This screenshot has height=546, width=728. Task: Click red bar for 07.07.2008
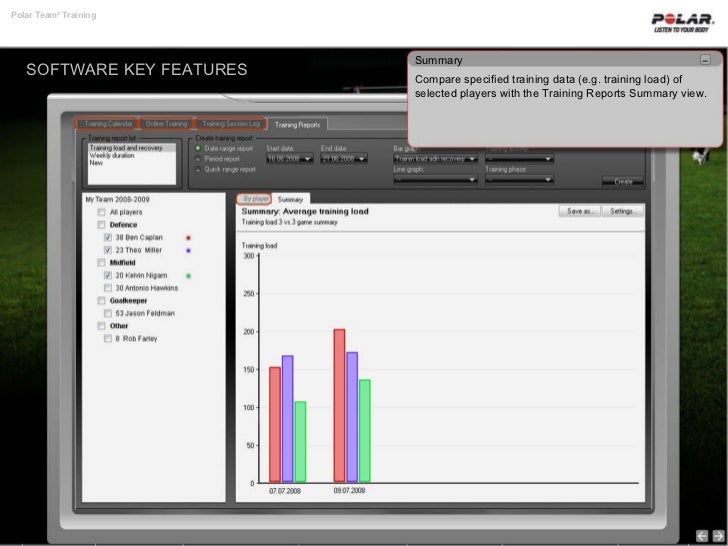(x=275, y=424)
